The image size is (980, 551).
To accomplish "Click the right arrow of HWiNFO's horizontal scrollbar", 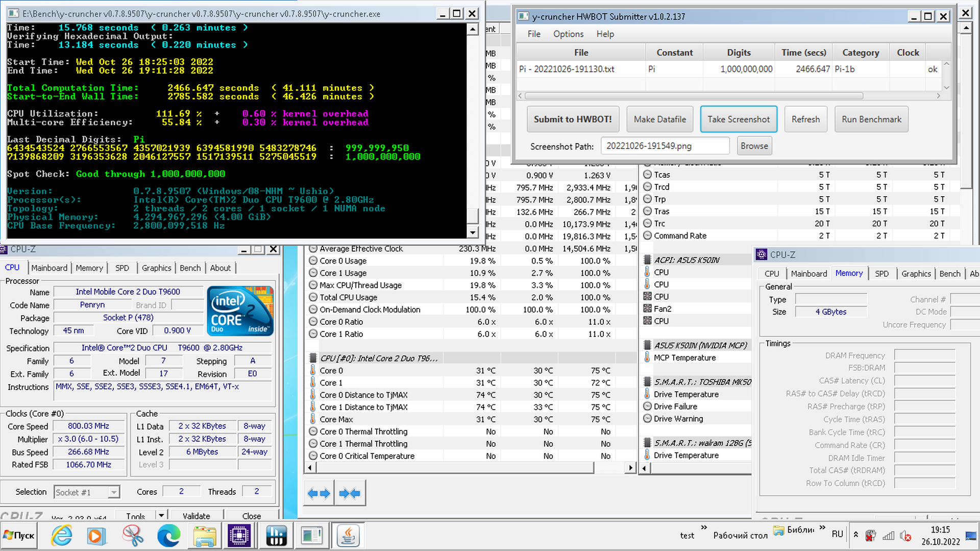I will [x=631, y=467].
